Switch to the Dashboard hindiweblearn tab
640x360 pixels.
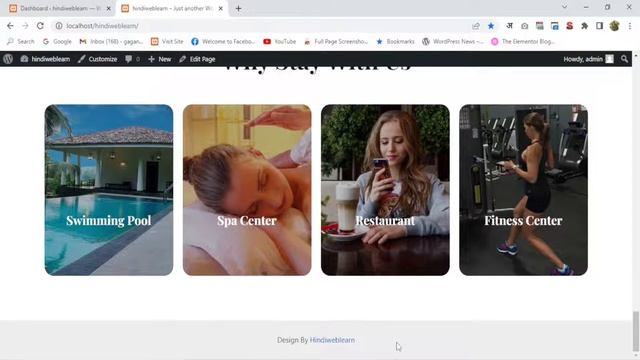(60, 8)
